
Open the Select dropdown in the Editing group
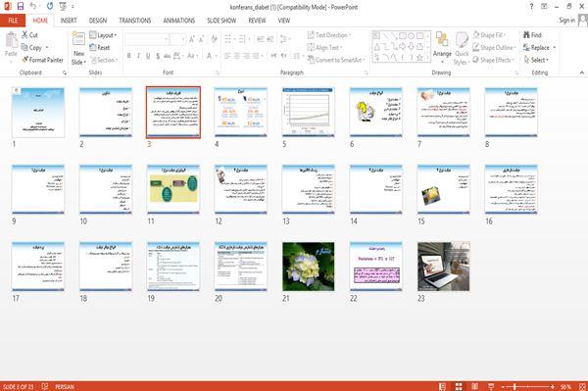(x=536, y=60)
